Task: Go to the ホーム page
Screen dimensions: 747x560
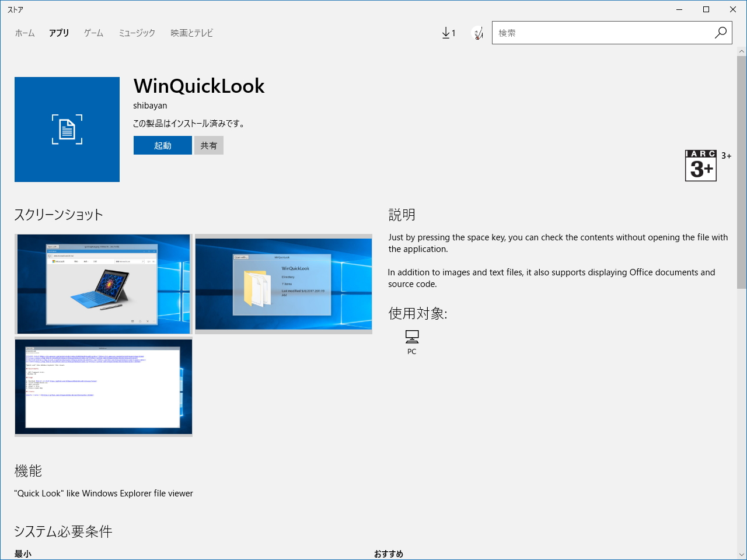Action: (x=25, y=33)
